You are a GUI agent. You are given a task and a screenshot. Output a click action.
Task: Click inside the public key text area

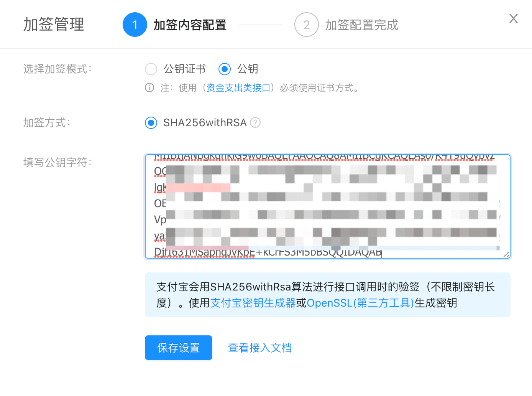click(x=327, y=206)
